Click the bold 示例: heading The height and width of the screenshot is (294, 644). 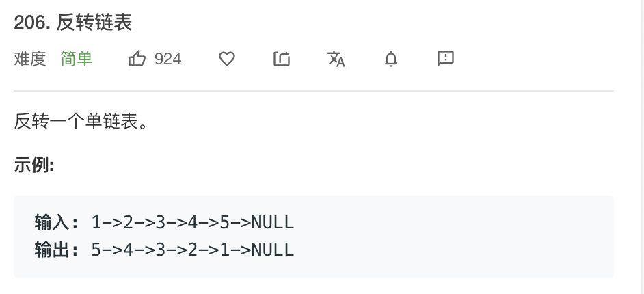point(34,165)
